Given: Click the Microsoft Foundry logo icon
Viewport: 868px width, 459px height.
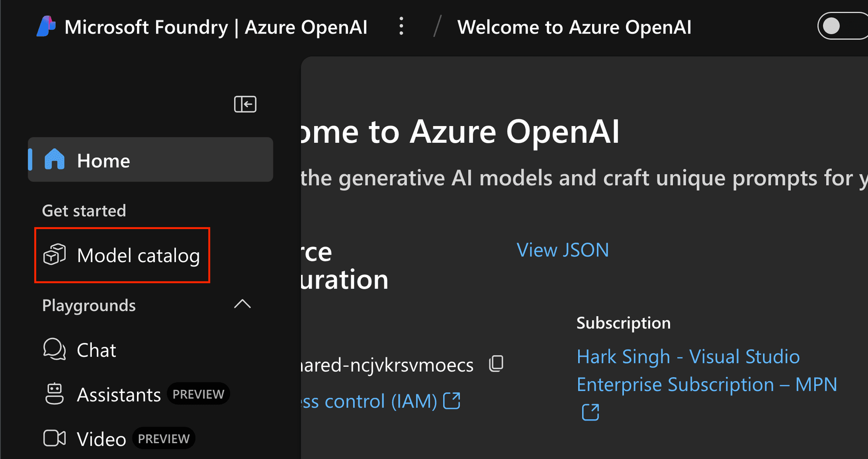Looking at the screenshot, I should point(46,26).
